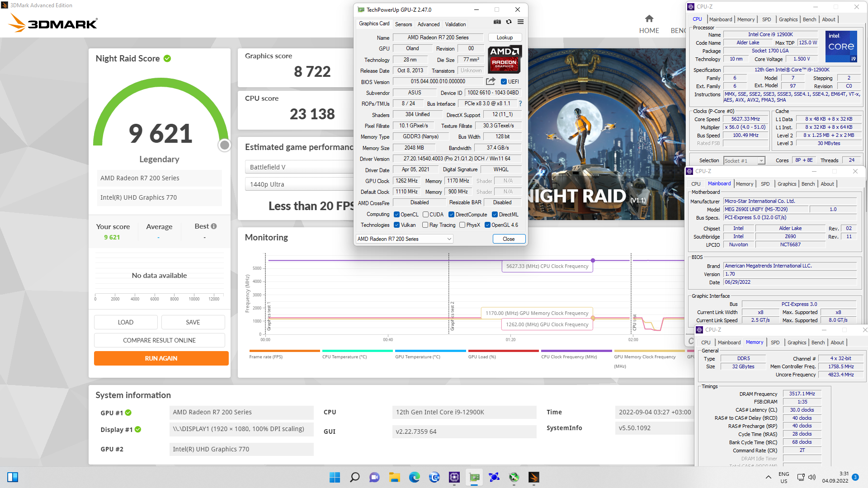Toggle the PhysX checkbox
The height and width of the screenshot is (488, 868).
(462, 225)
